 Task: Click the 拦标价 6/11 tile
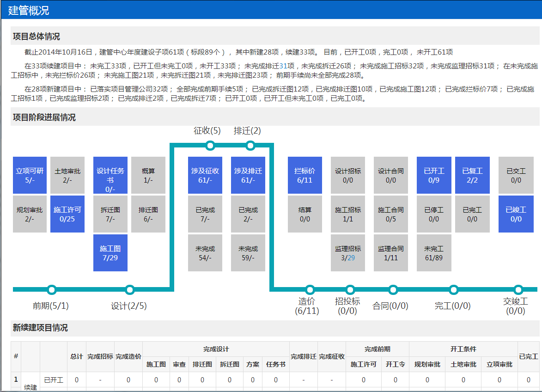point(305,175)
